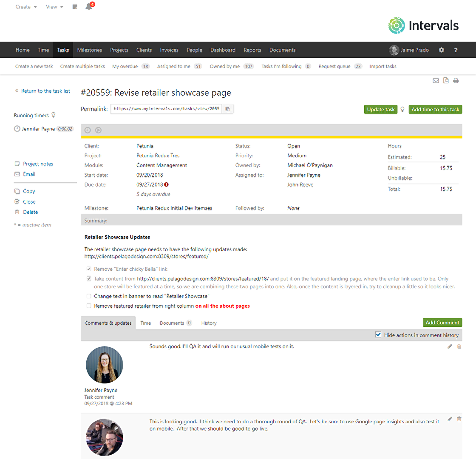Open Milestones in main navigation
Viewport: 476px width, 459px height.
90,50
